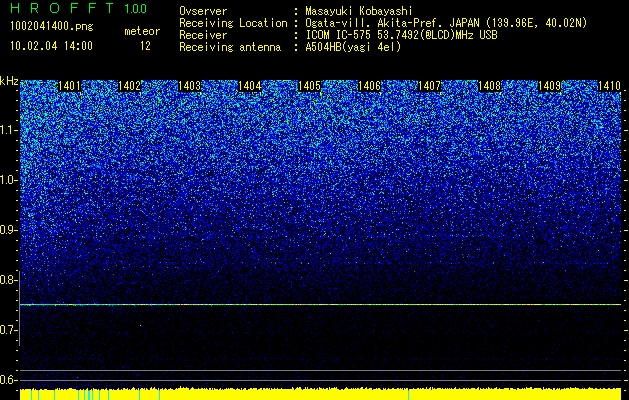This screenshot has width=629, height=400.
Task: Click the ICOM IC-575 53.7492 MHz text
Action: tap(401, 35)
